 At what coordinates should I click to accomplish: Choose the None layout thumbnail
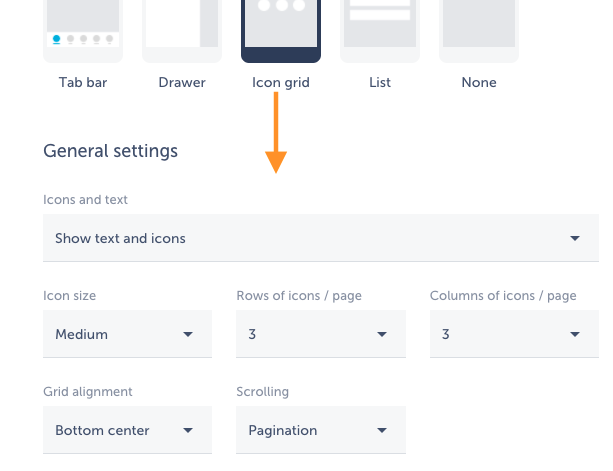pos(478,29)
